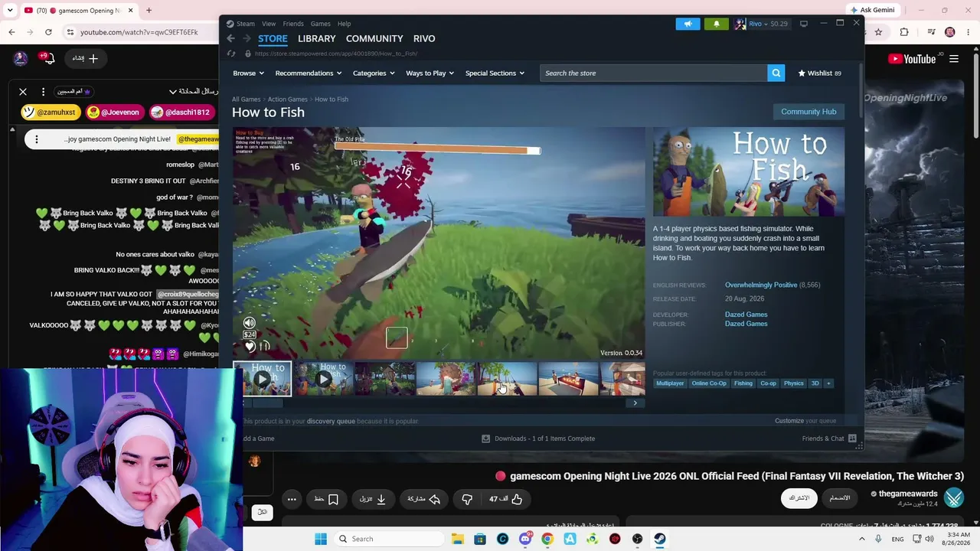Click the Steam back navigation arrow

click(230, 38)
